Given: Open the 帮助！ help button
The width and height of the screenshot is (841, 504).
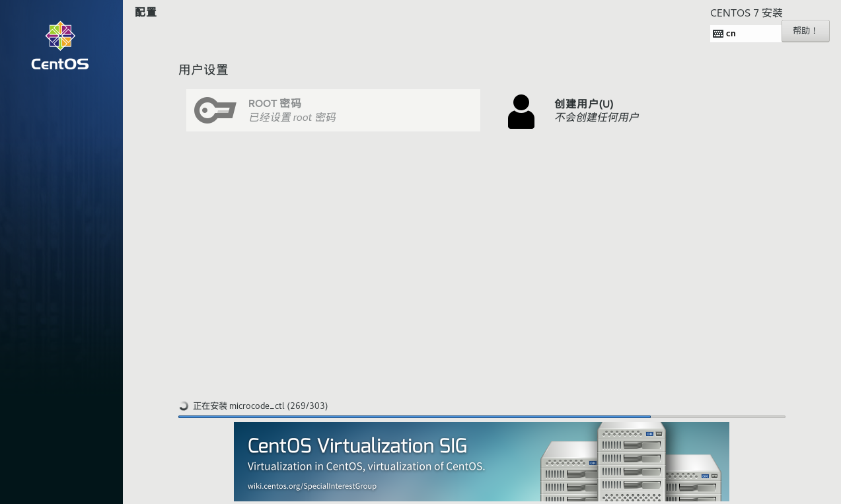Looking at the screenshot, I should click(805, 31).
